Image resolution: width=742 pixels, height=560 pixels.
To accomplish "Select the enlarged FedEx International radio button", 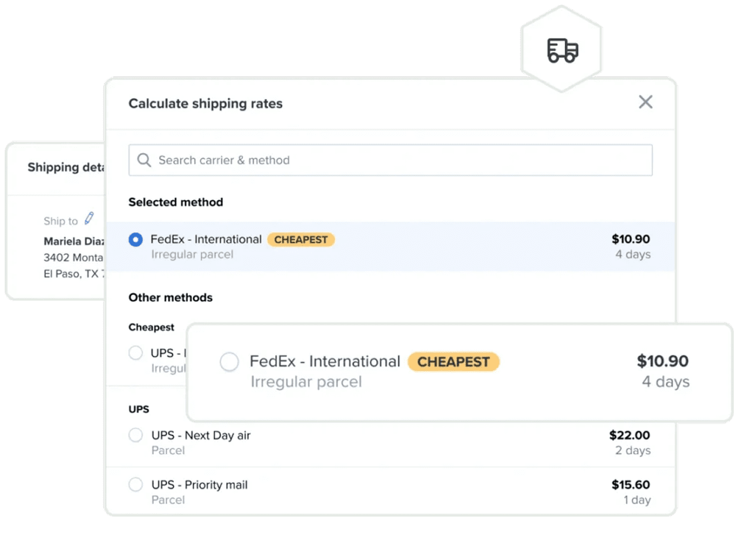I will (x=230, y=362).
